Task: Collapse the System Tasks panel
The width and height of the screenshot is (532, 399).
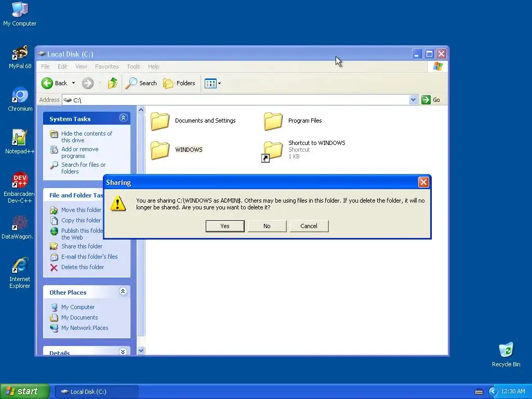Action: pos(123,118)
